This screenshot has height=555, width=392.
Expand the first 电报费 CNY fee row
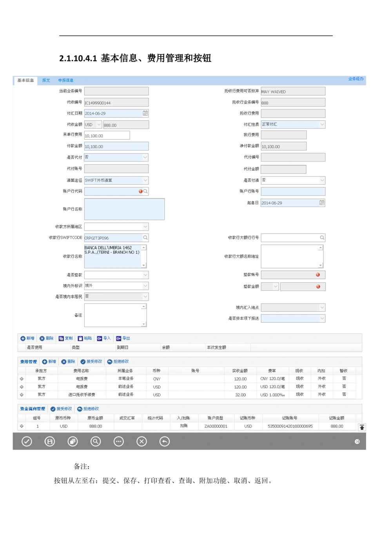point(22,379)
